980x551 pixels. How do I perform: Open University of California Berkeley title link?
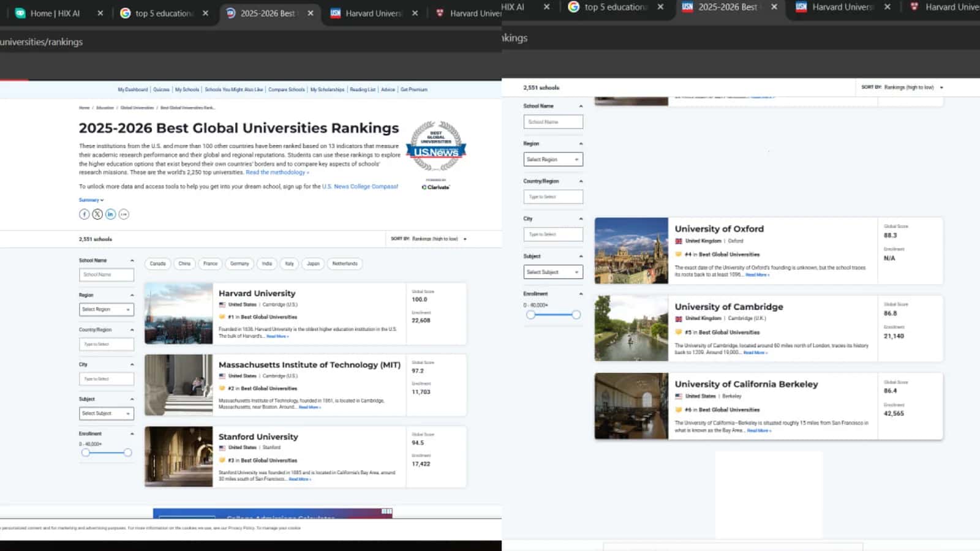(746, 384)
